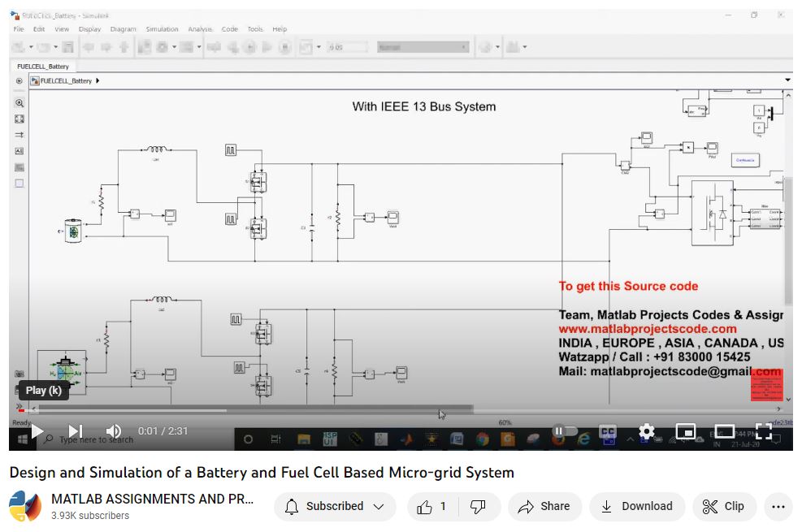Screen dimensions: 802x532
Task: Enter fullscreen mode
Action: coord(764,431)
